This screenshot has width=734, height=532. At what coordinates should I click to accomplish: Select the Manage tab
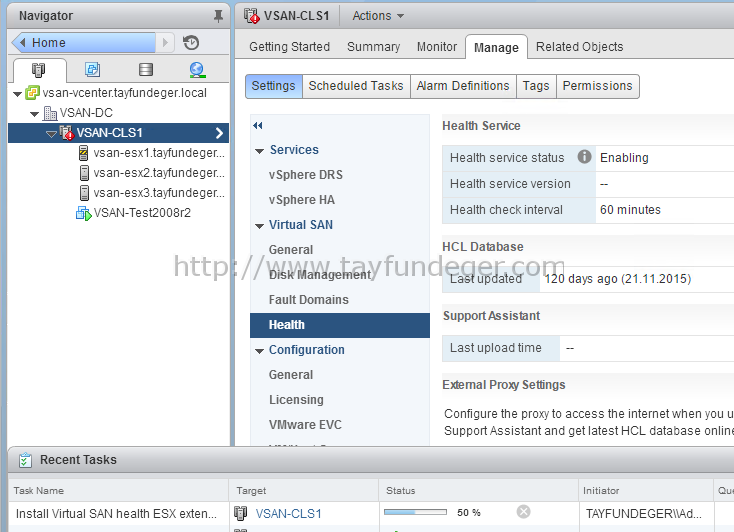[496, 47]
